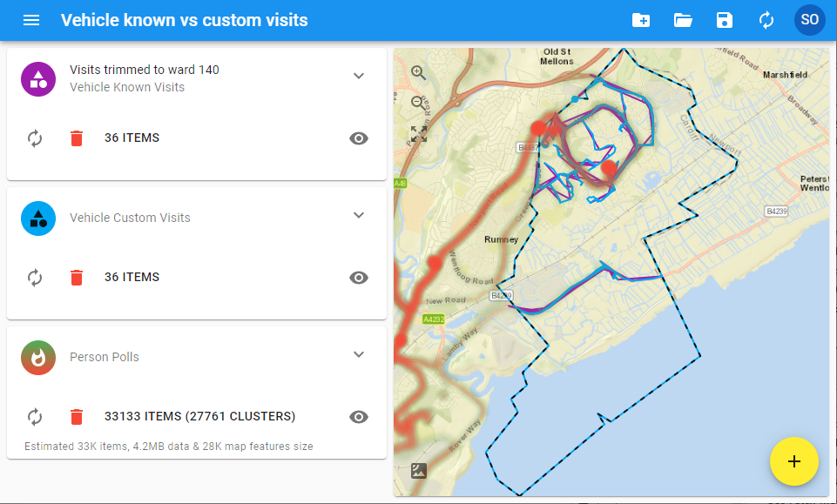Expand the Person Polls layer options
Screen dimensions: 837x504
(359, 354)
